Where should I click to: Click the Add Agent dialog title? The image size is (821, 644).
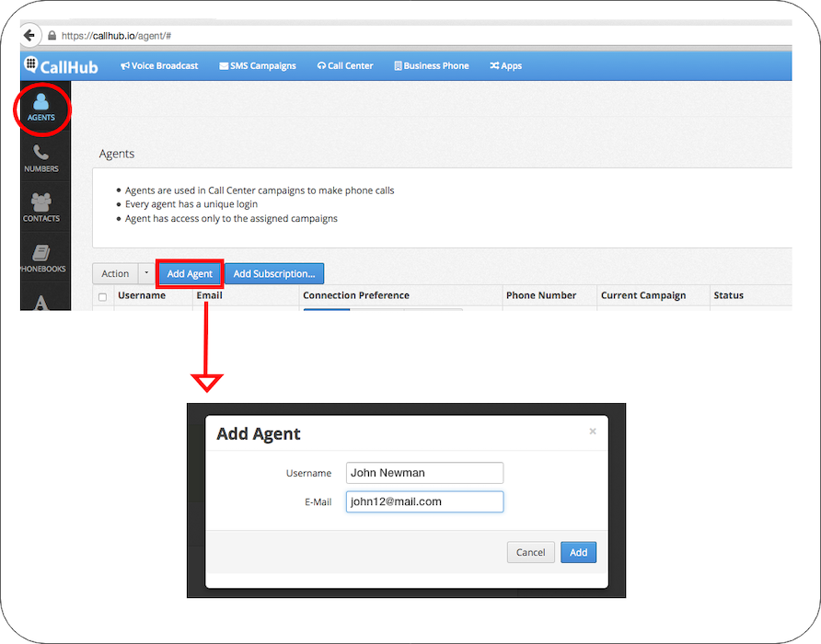coord(259,434)
